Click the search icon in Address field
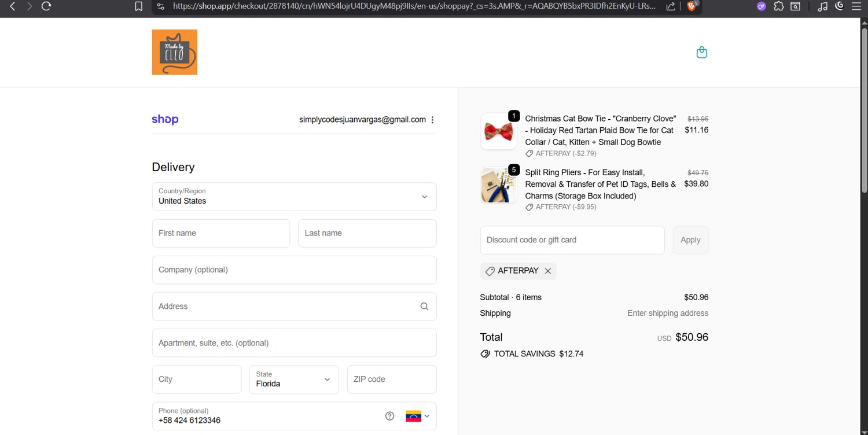 pyautogui.click(x=424, y=307)
